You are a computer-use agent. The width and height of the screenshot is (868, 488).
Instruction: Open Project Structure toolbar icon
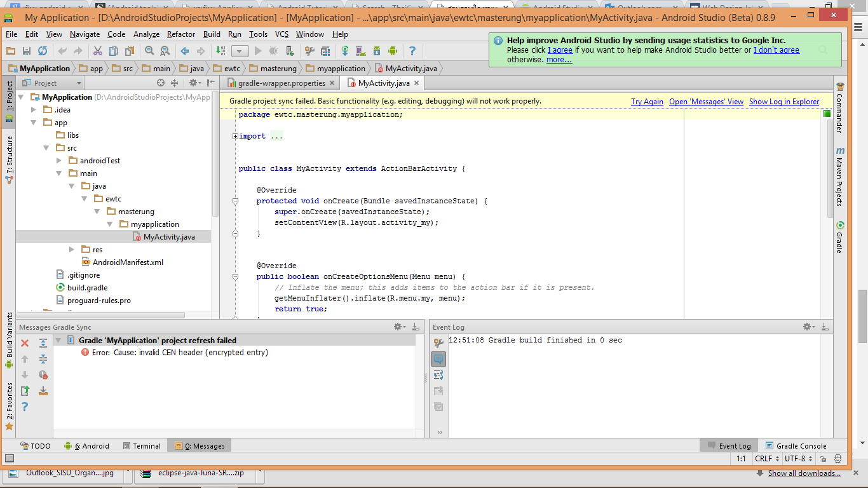click(325, 51)
